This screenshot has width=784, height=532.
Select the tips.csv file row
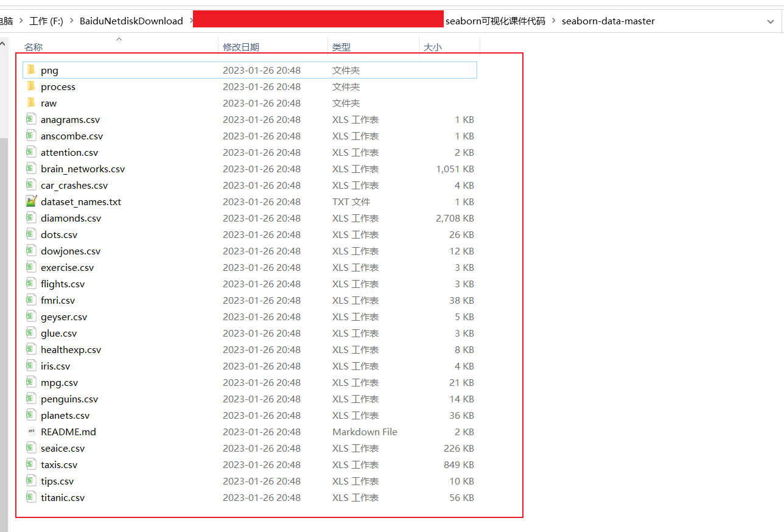tap(57, 480)
